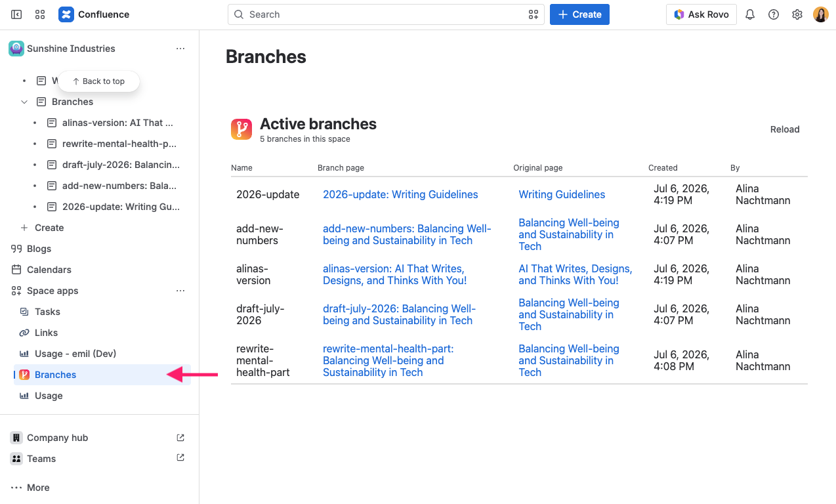Open the 2026-update: Writing Guidelines branch page link
Image resolution: width=836 pixels, height=504 pixels.
pyautogui.click(x=400, y=194)
